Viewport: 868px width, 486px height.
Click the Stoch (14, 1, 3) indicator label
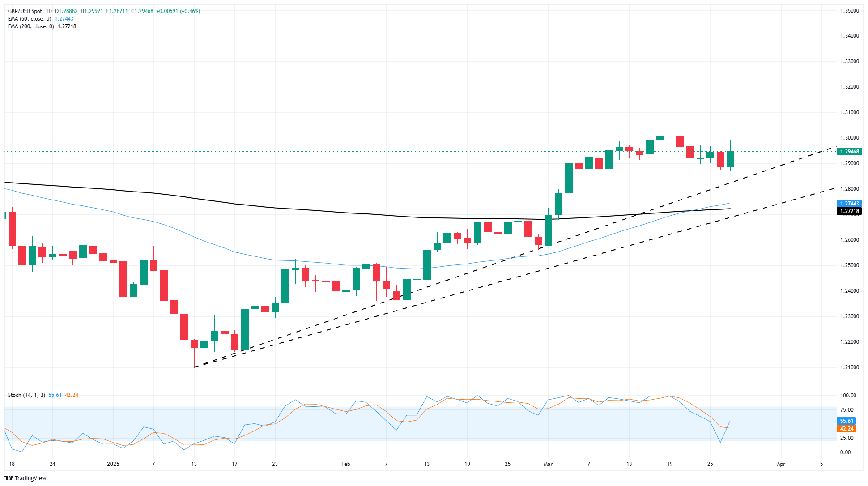pos(26,395)
